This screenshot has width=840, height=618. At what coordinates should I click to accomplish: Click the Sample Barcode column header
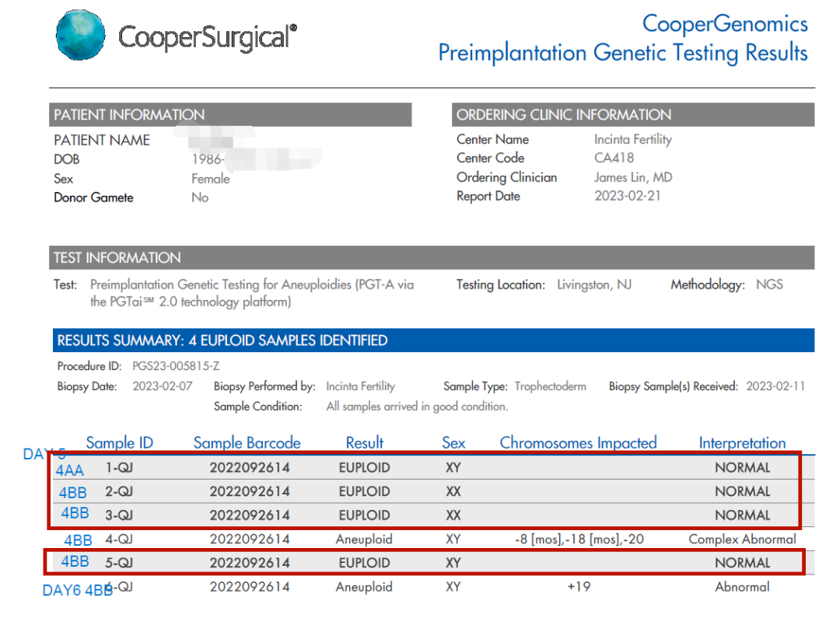tap(247, 443)
